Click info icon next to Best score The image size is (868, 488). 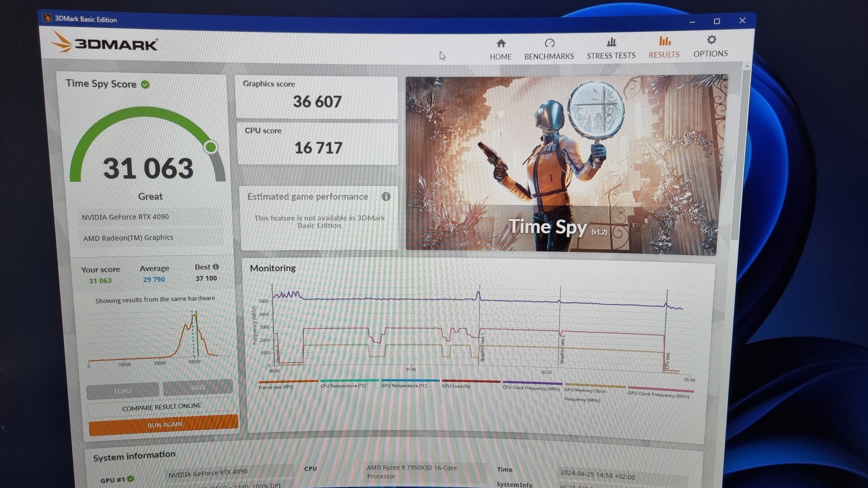coord(216,267)
